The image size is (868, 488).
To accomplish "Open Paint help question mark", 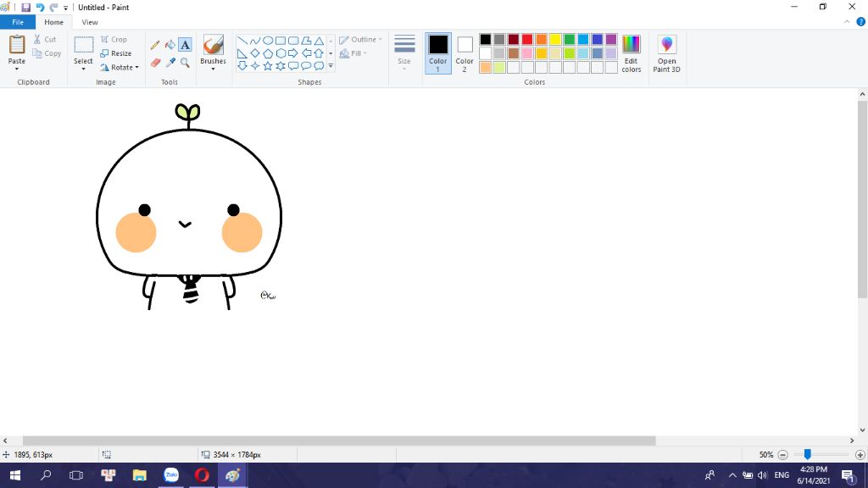I will pos(861,22).
